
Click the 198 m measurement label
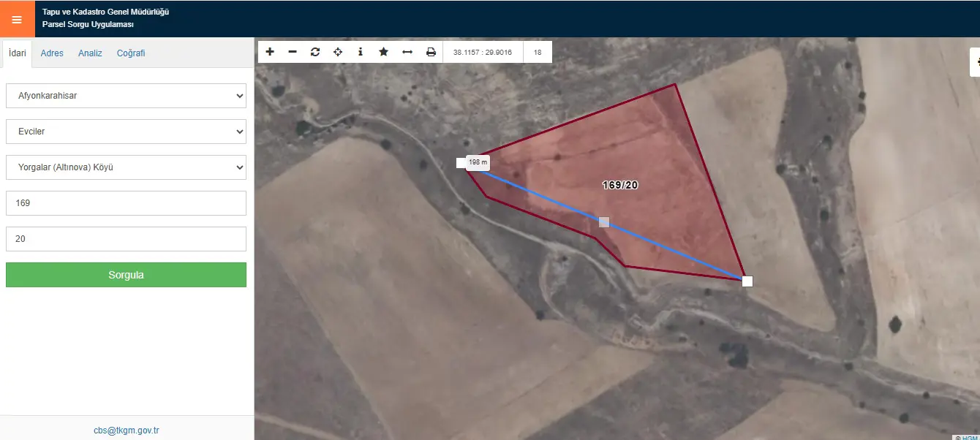[x=478, y=162]
